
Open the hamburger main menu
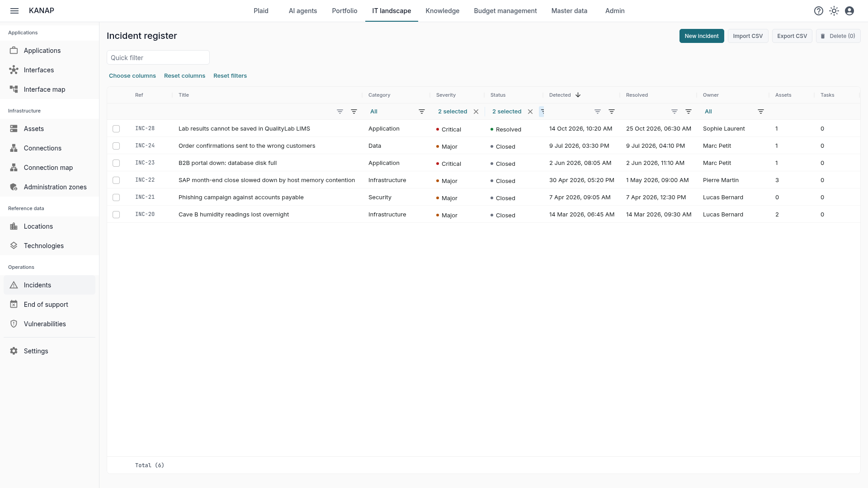14,11
